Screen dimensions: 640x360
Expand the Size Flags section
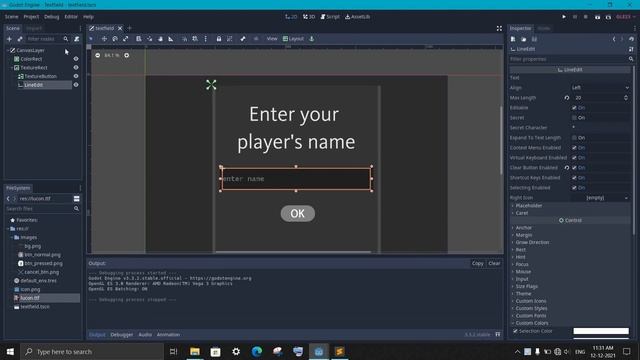[527, 286]
